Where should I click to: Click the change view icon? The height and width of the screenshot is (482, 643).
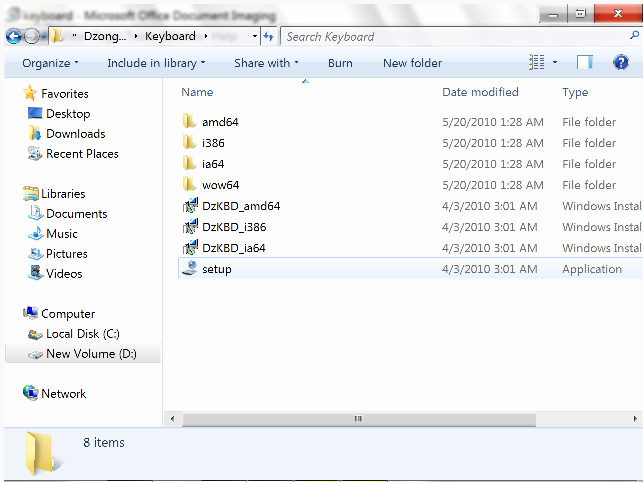tap(537, 63)
